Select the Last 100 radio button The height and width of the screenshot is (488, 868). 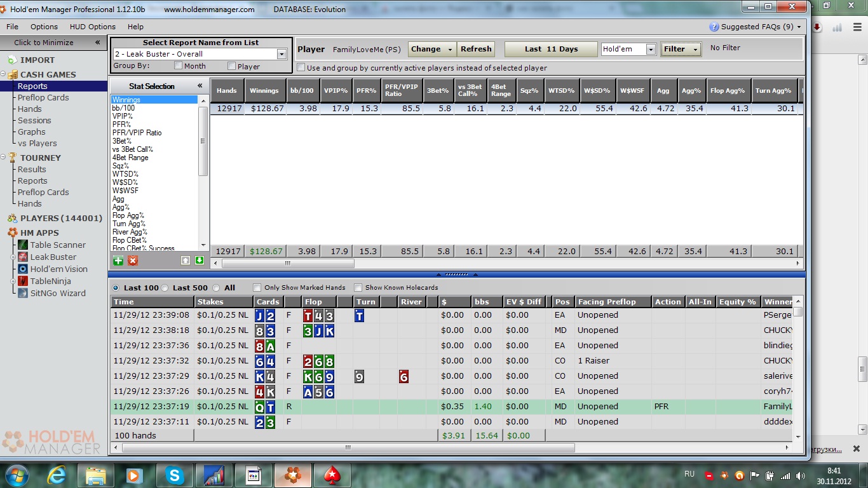point(116,288)
